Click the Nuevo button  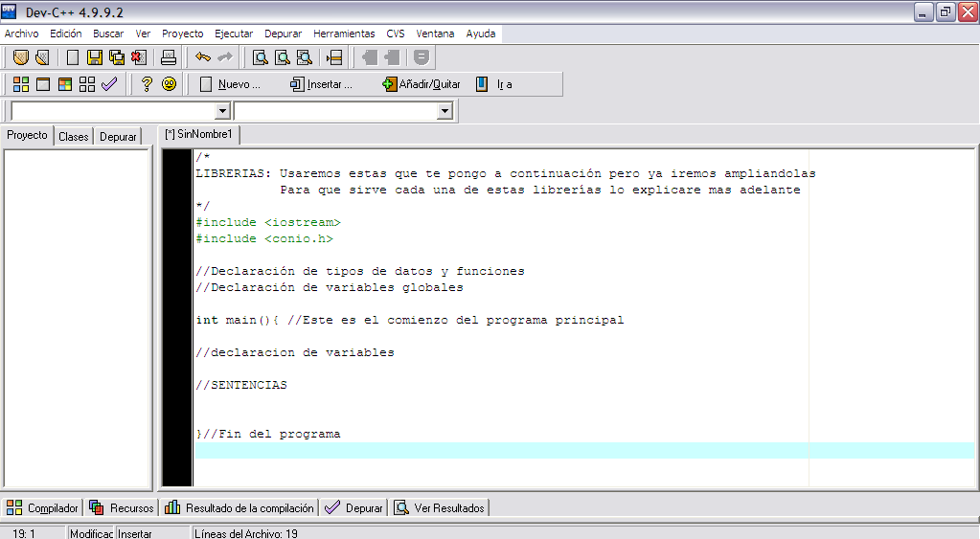click(x=230, y=84)
